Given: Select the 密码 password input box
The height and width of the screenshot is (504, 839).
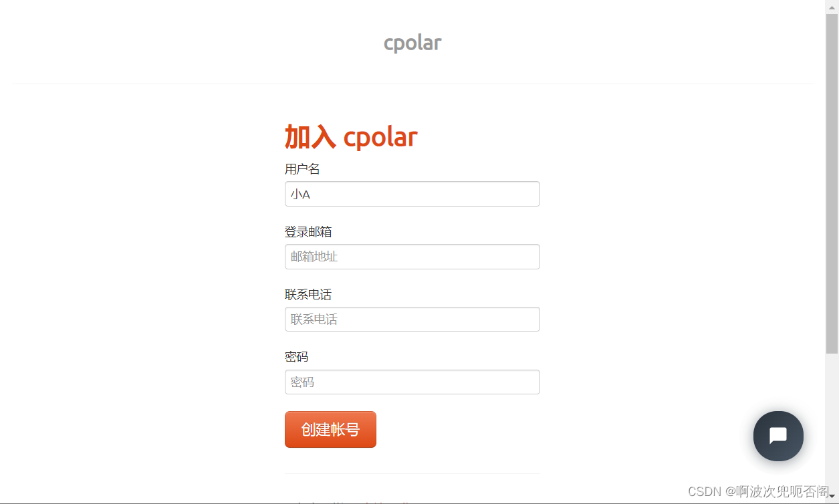Looking at the screenshot, I should click(412, 382).
